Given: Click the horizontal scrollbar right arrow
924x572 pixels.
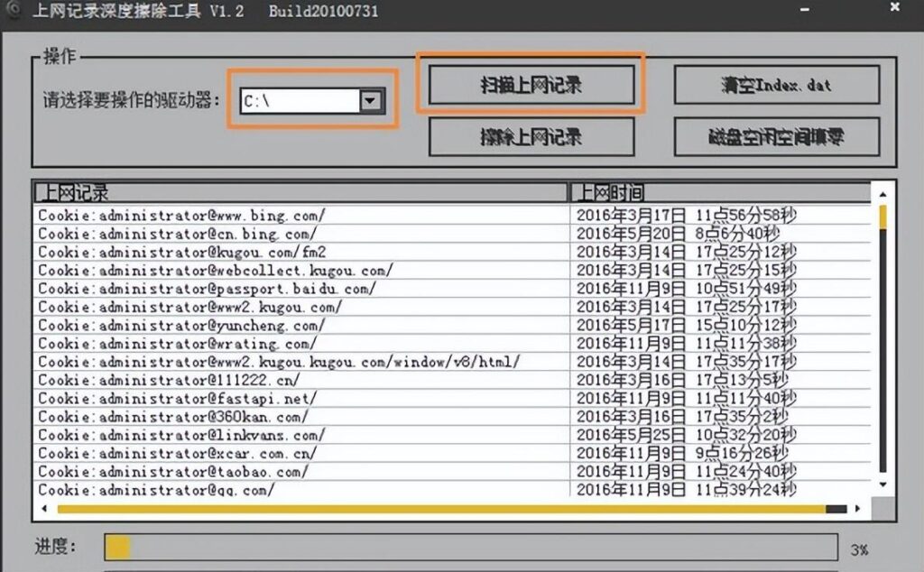Looking at the screenshot, I should pyautogui.click(x=857, y=510).
